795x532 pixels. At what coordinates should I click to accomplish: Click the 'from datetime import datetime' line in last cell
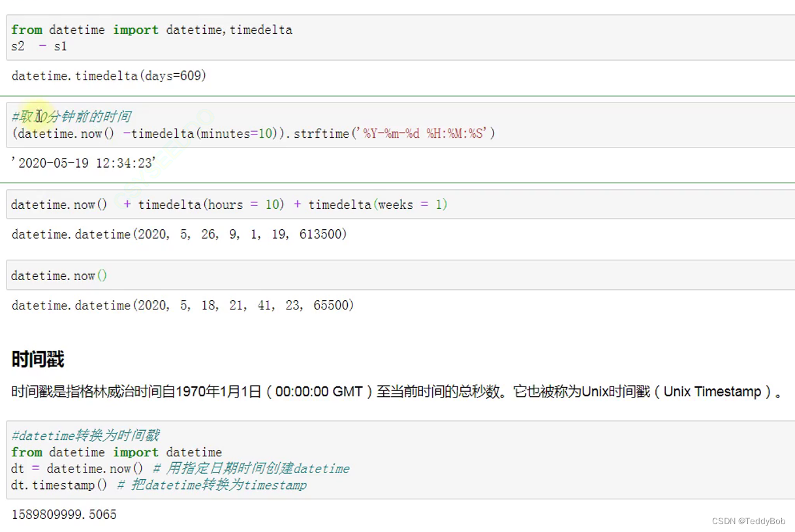116,452
